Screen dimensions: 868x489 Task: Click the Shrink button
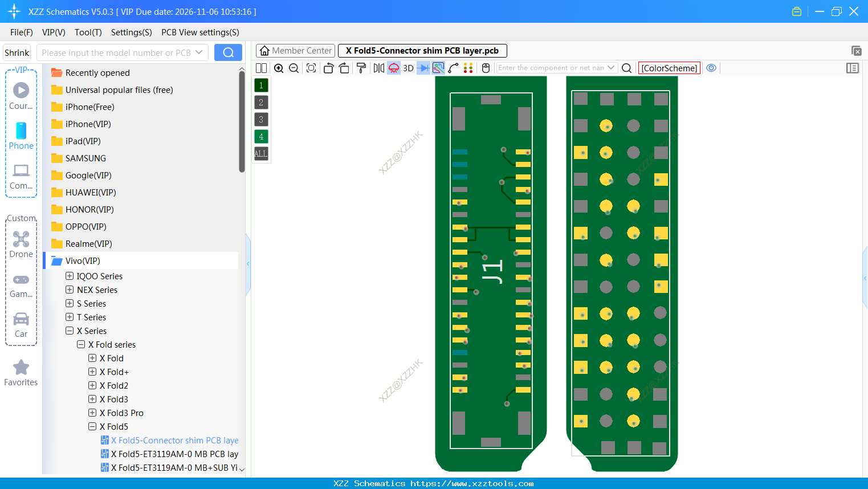tap(17, 52)
